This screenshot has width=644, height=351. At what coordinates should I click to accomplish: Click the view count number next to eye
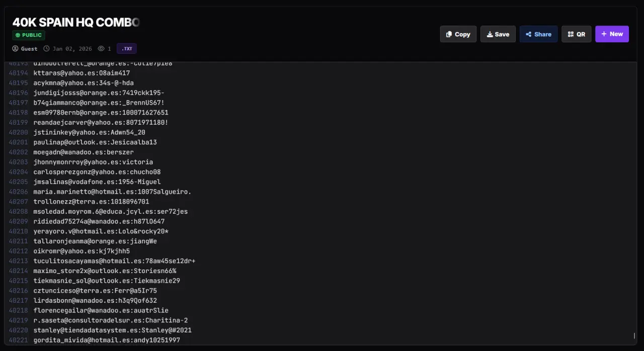coord(109,49)
